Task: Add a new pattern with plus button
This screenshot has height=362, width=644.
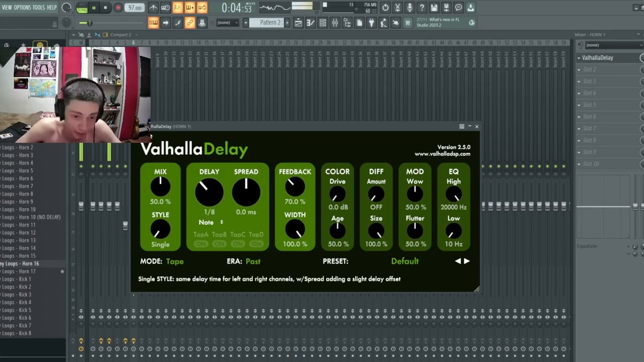Action: point(287,23)
